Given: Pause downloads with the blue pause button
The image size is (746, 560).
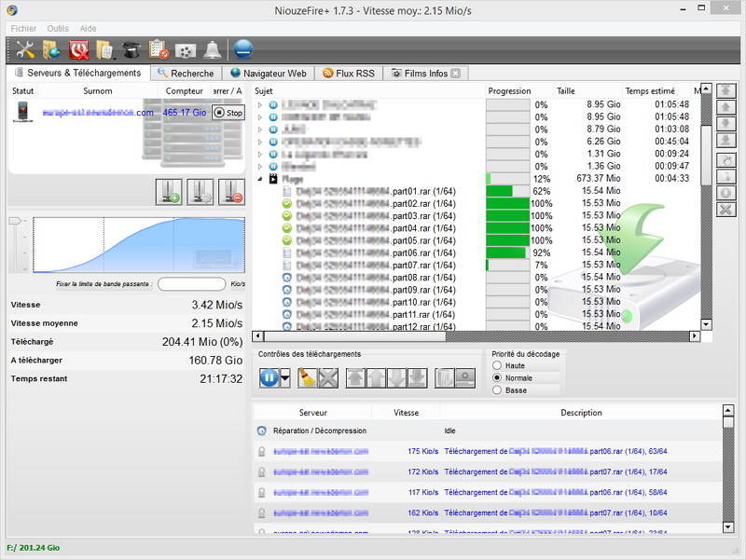Looking at the screenshot, I should [x=269, y=378].
